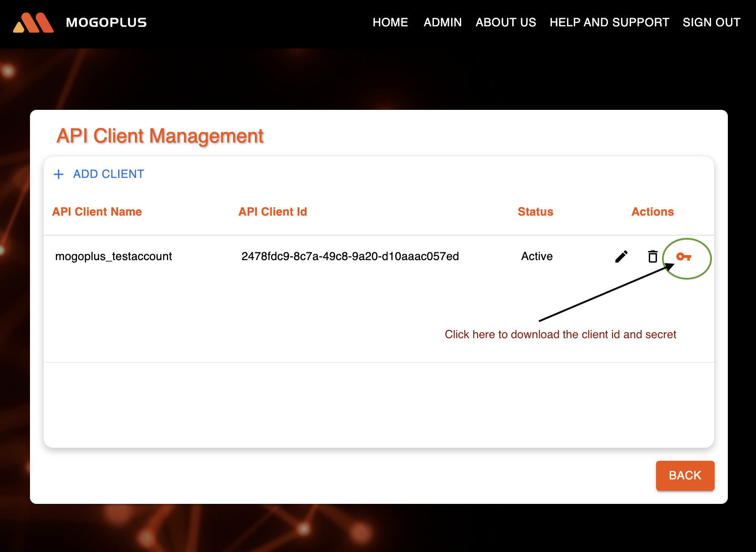Delete mogoplus_testaccount using the trash icon
The width and height of the screenshot is (756, 552).
click(652, 256)
